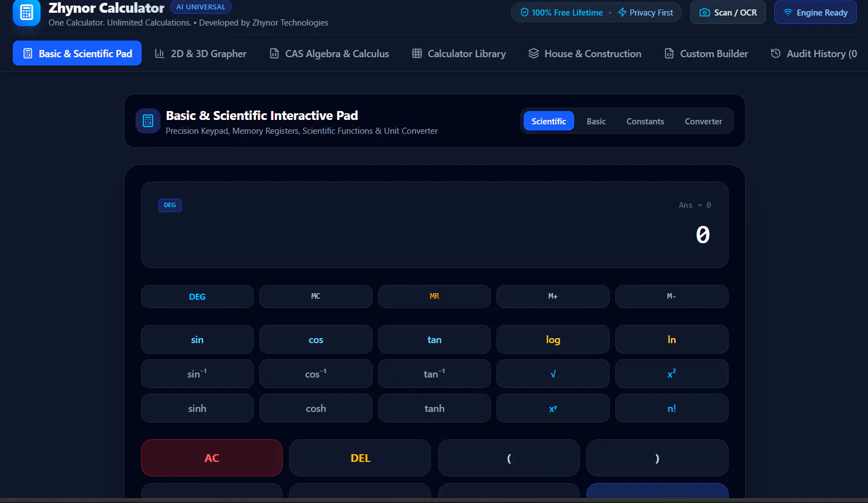Screen dimensions: 868x503
Task: Open the Basic & Scientific Pad tab
Action: (77, 53)
